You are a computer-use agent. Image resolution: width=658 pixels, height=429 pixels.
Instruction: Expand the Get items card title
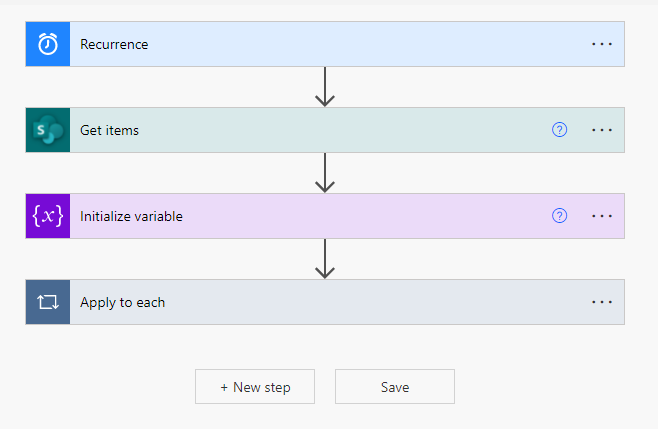(x=110, y=130)
